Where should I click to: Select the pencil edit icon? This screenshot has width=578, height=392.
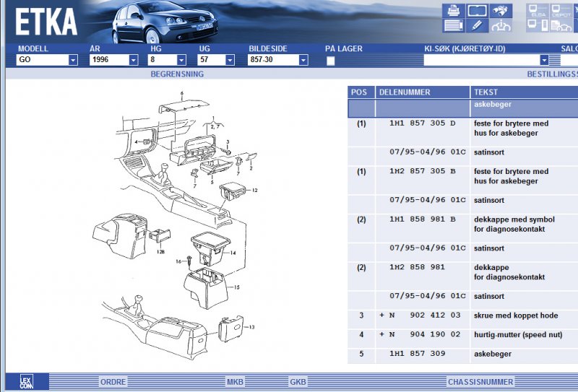[477, 27]
